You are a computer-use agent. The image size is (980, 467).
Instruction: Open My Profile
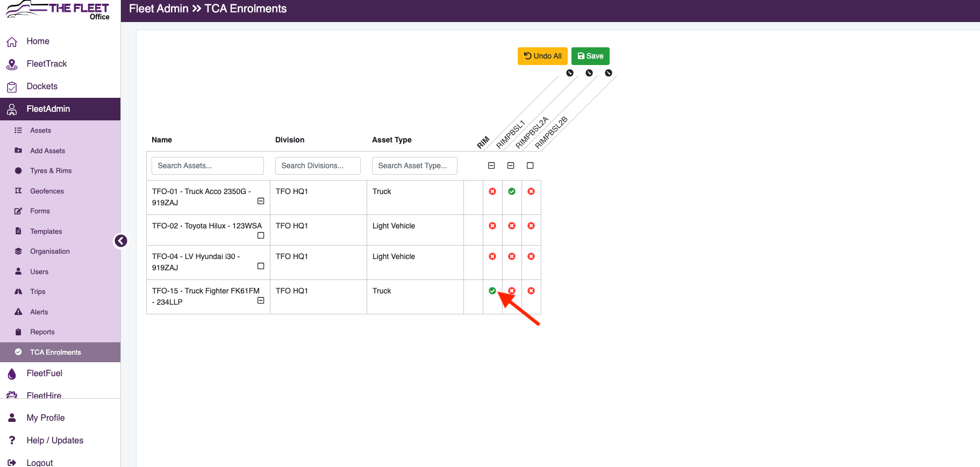coord(60,418)
